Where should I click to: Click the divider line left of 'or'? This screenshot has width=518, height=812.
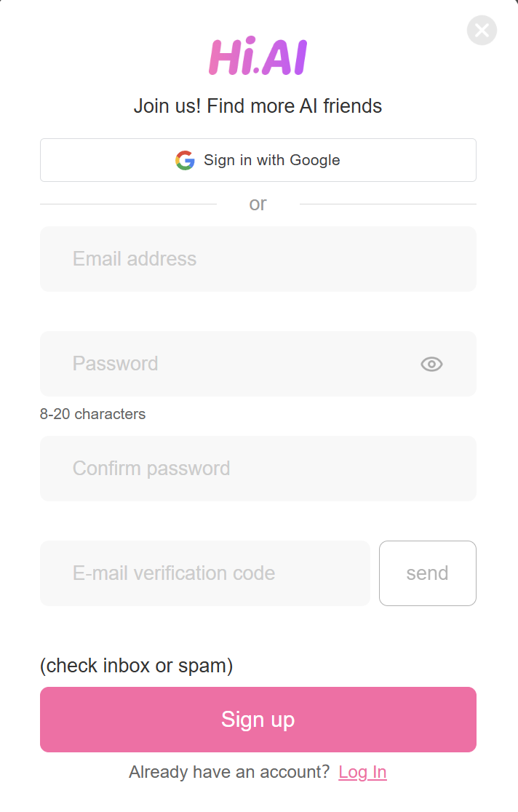[x=129, y=204]
